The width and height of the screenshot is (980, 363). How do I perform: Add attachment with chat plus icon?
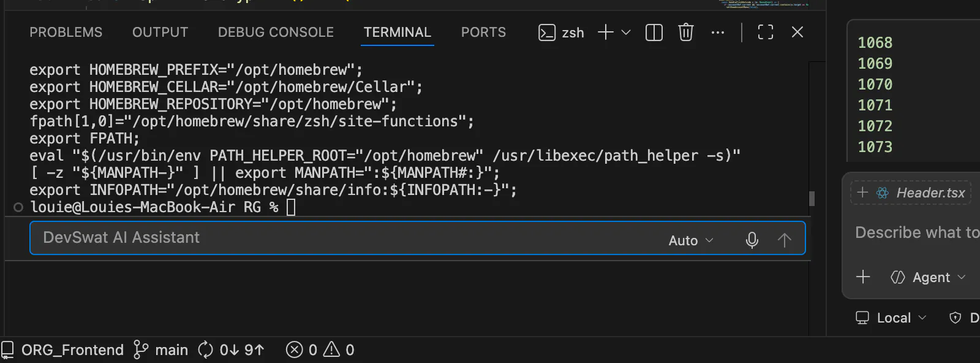(x=863, y=277)
